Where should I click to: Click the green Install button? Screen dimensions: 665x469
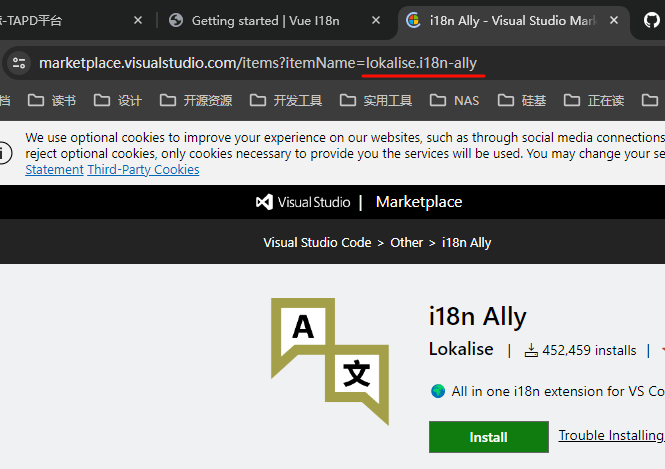[489, 437]
